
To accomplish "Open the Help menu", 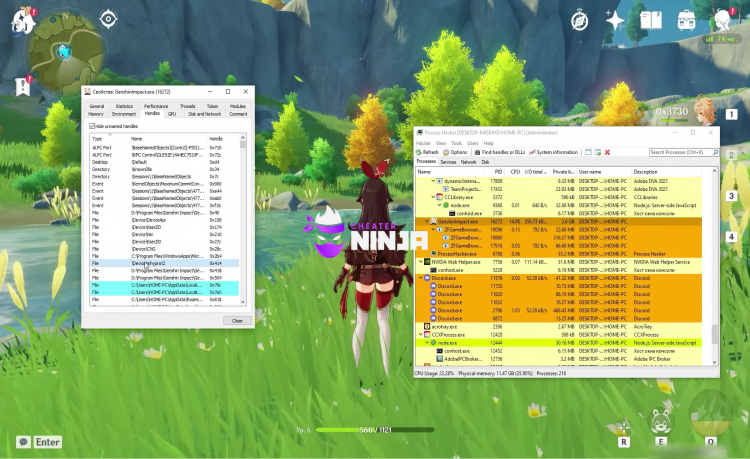I will coord(488,143).
